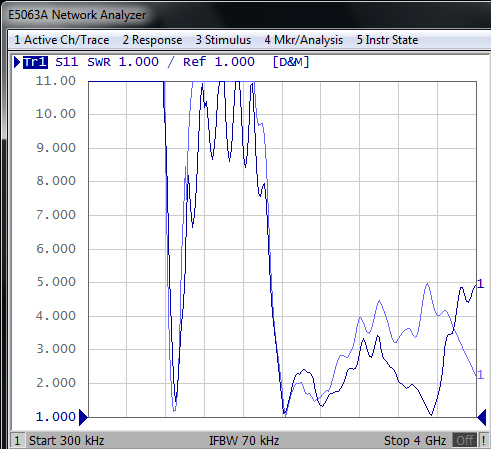Screen dimensions: 491x449
Task: Open the 3 Stimulus menu
Action: (x=223, y=40)
